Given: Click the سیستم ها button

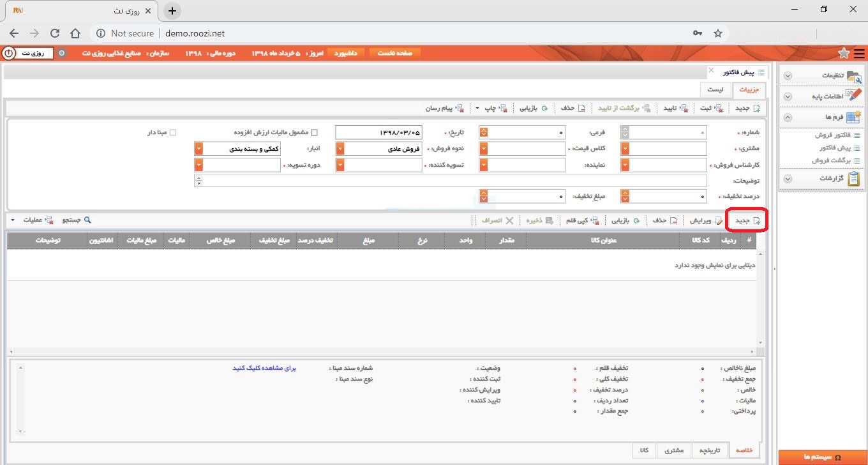Looking at the screenshot, I should [x=823, y=457].
